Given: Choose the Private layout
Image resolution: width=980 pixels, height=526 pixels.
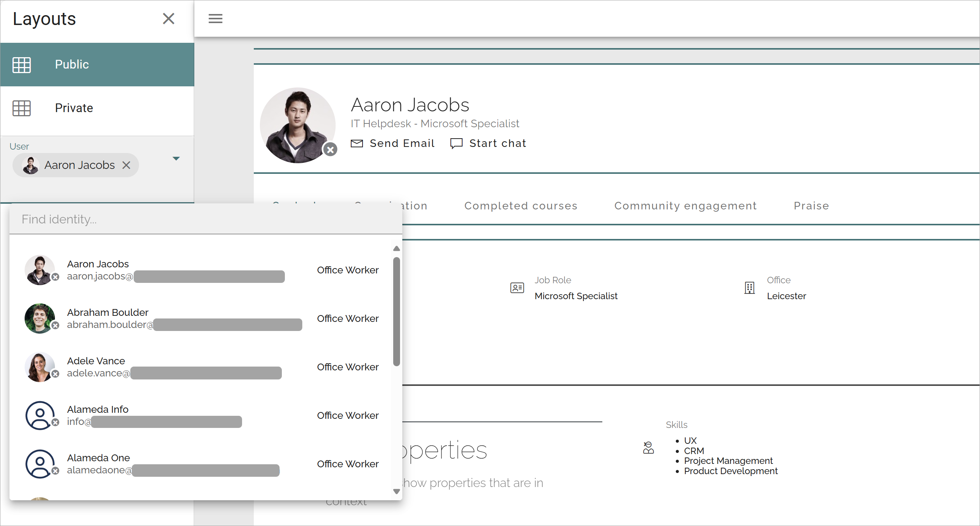Looking at the screenshot, I should 97,108.
